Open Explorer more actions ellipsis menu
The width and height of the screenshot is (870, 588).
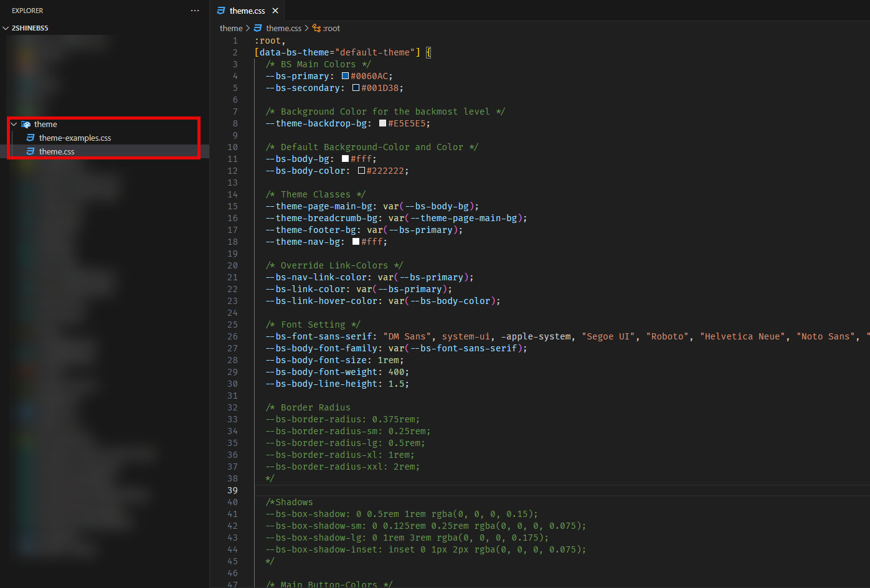(195, 11)
